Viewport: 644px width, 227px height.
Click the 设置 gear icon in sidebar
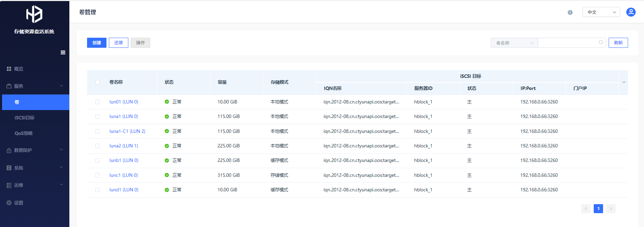point(9,203)
